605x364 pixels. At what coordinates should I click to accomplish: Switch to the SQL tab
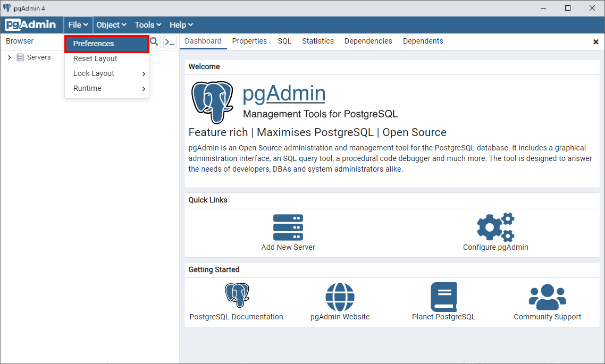[284, 41]
